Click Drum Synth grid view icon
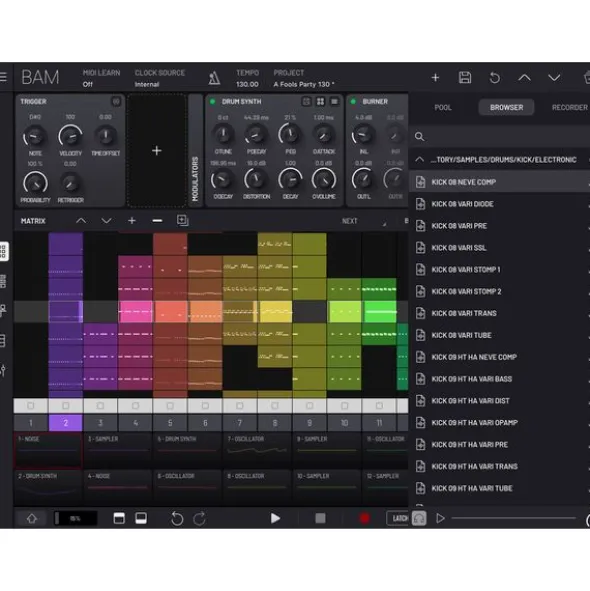Screen dimensions: 590x591 320,101
